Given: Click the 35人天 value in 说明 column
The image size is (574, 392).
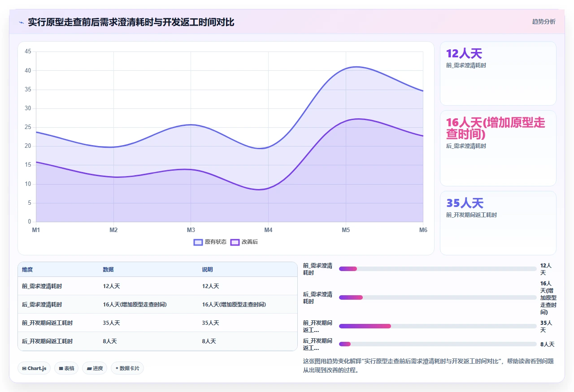Looking at the screenshot, I should tap(210, 323).
